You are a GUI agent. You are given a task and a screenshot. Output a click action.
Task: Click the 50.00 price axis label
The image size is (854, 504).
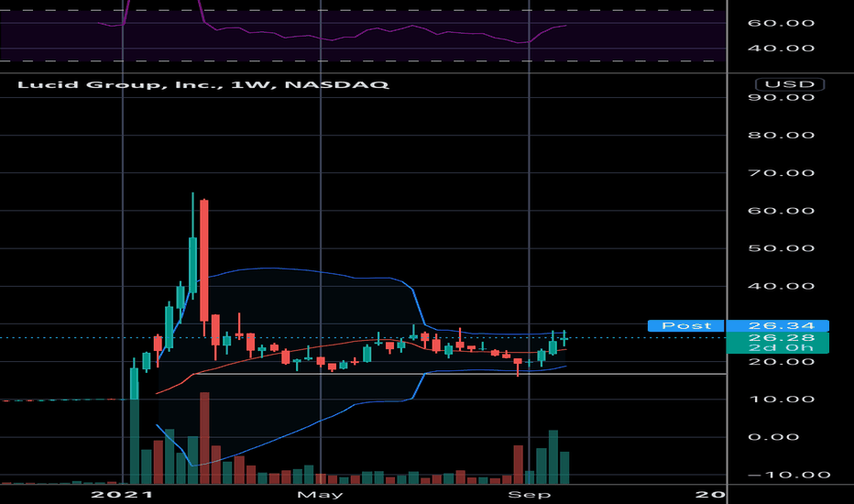tap(781, 248)
